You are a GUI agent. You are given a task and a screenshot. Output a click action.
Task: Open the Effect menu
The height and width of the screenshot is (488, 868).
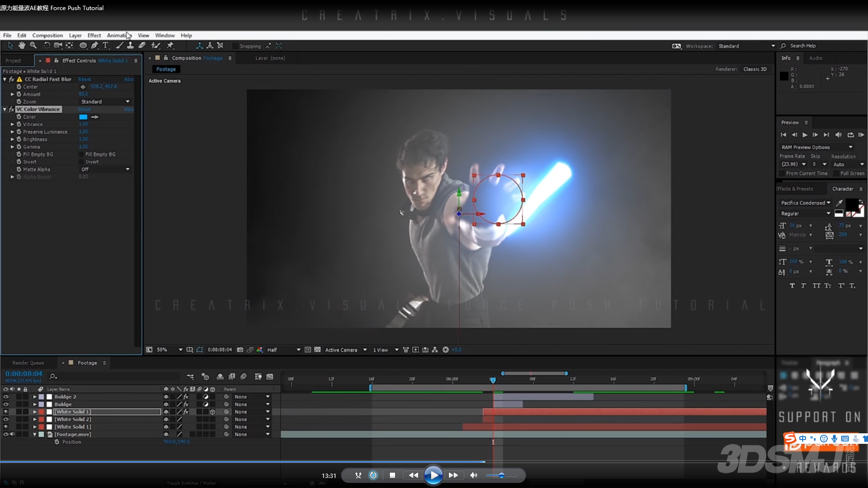coord(94,36)
